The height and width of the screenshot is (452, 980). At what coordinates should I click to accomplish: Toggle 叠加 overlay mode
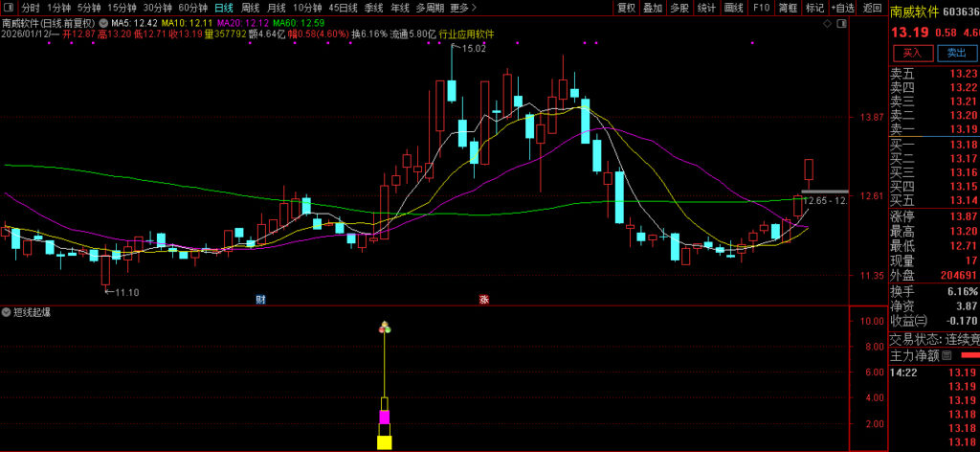point(653,7)
